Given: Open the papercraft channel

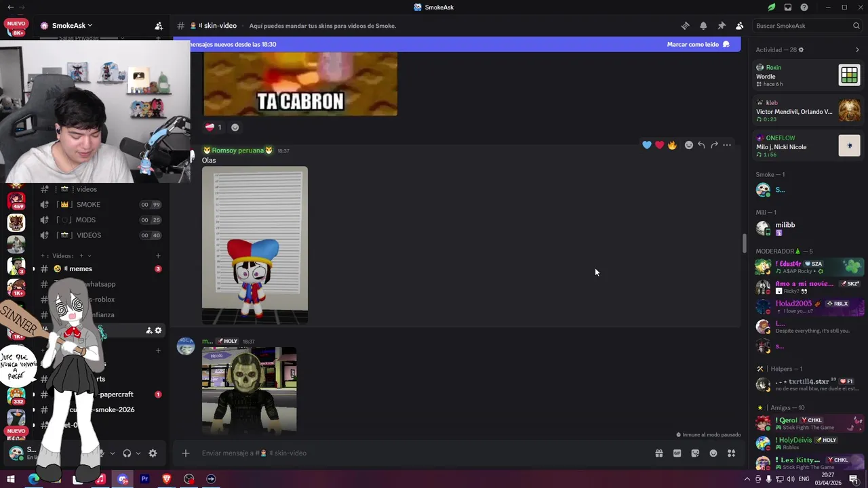Looking at the screenshot, I should tap(102, 394).
